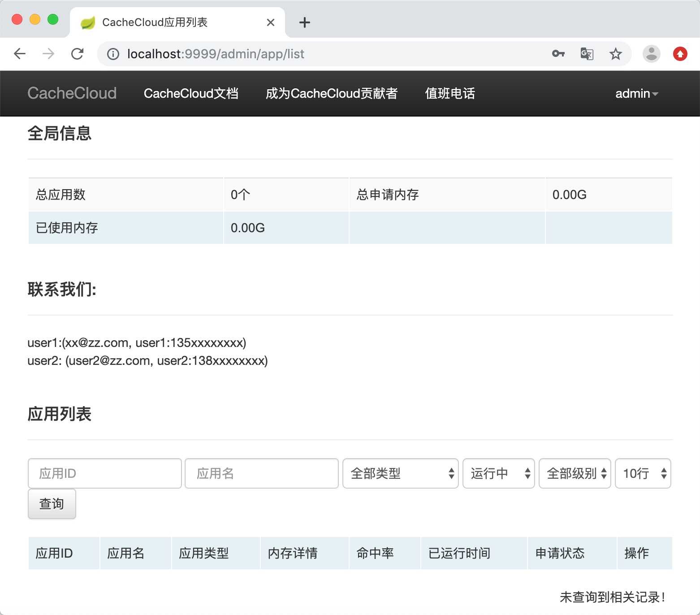Click the browser forward arrow
Screen dimensions: 700x615
click(48, 54)
